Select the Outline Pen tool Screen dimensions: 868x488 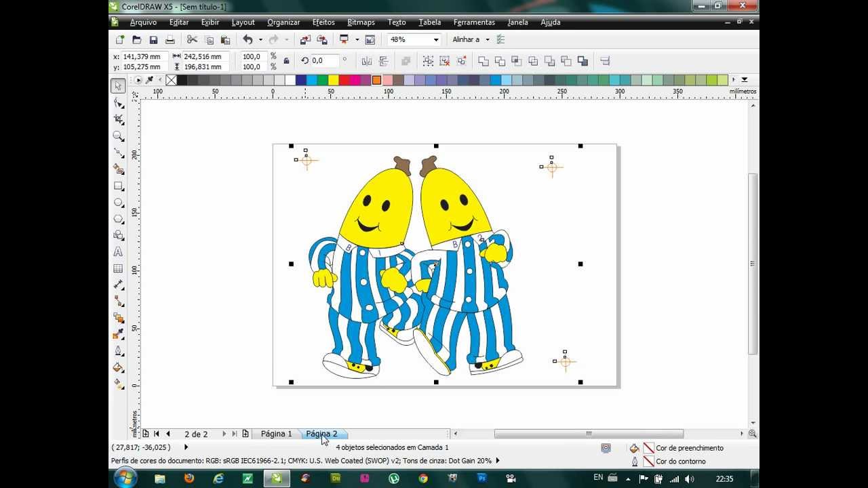tap(118, 351)
